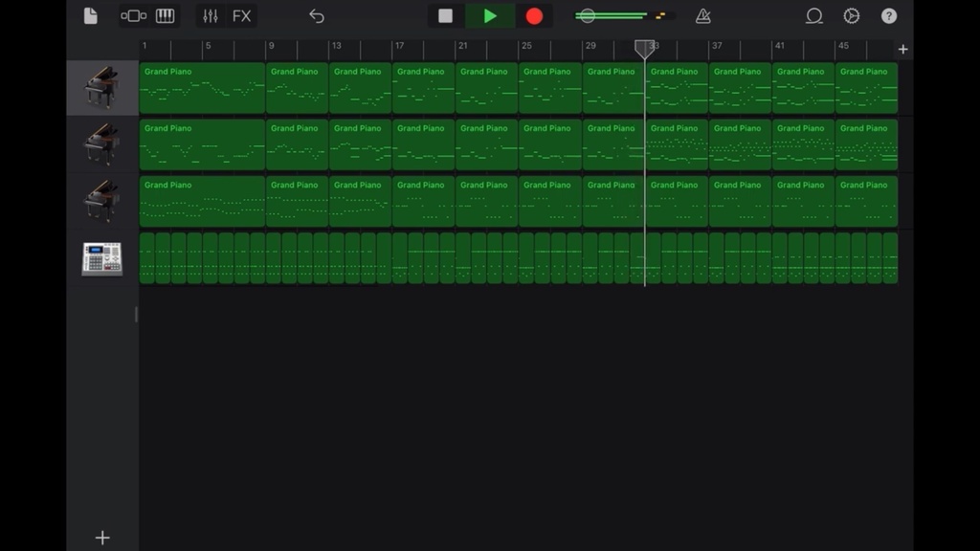Start playback with the play button
980x551 pixels.
pyautogui.click(x=491, y=15)
